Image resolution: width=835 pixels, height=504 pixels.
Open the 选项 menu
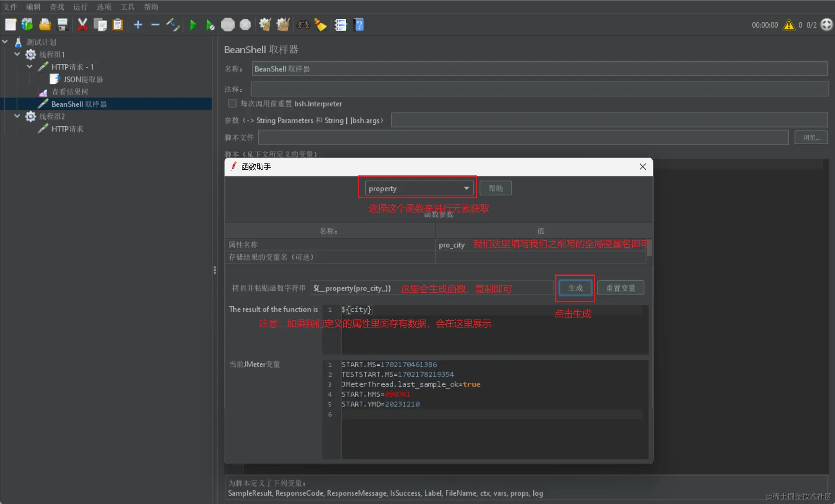click(104, 7)
